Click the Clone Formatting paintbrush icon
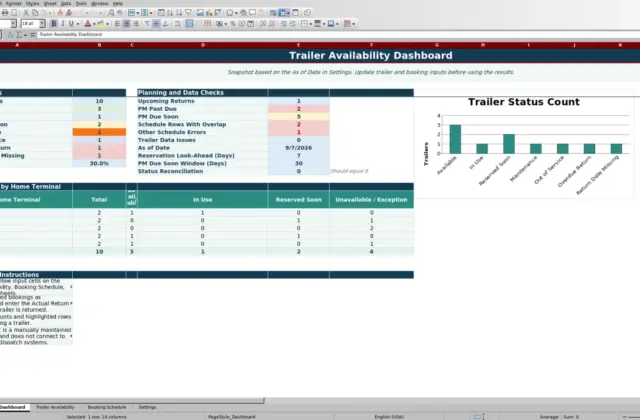 click(60, 13)
